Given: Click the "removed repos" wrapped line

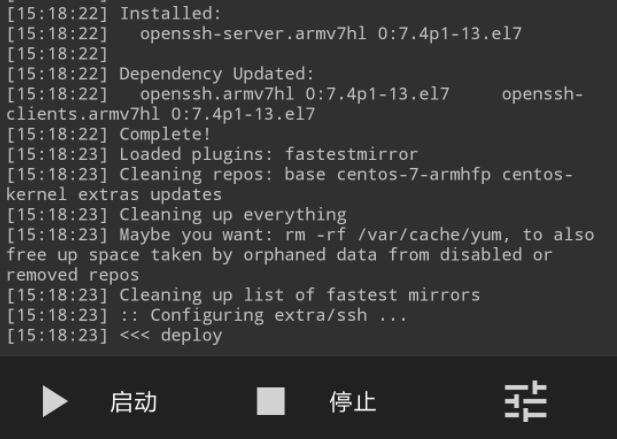Looking at the screenshot, I should (x=73, y=275).
